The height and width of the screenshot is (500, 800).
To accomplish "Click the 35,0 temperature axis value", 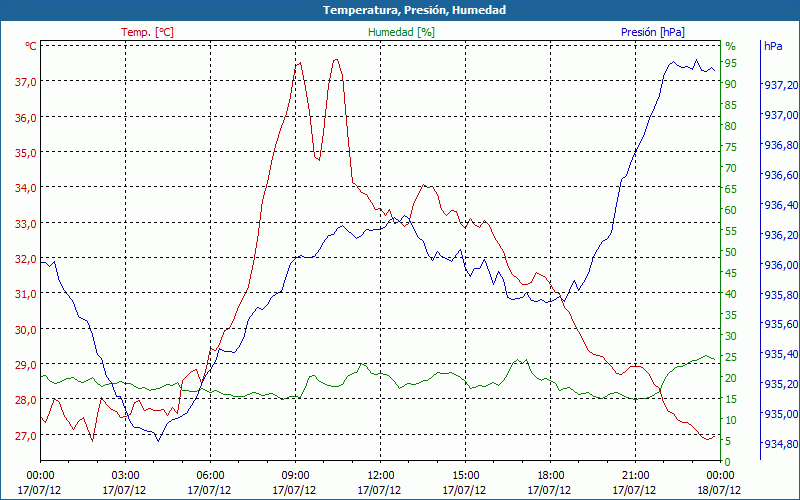I will pos(25,153).
